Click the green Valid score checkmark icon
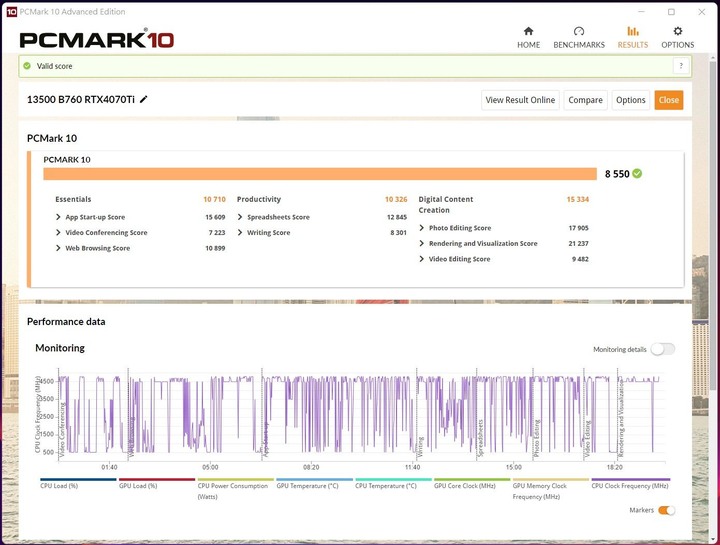This screenshot has width=720, height=545. click(x=27, y=66)
